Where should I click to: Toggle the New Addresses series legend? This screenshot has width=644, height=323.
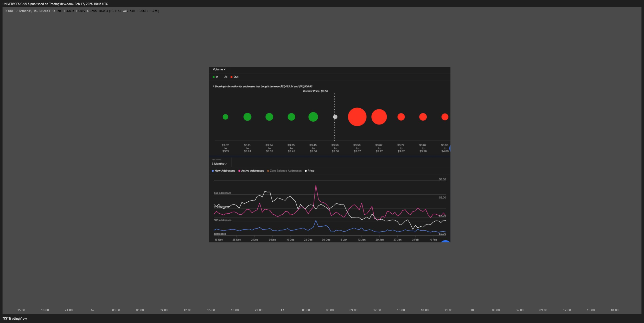pyautogui.click(x=223, y=171)
